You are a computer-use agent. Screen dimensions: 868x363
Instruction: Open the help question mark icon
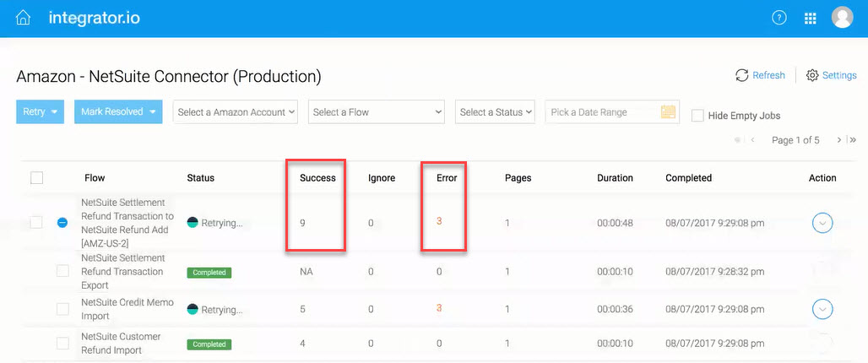click(779, 18)
